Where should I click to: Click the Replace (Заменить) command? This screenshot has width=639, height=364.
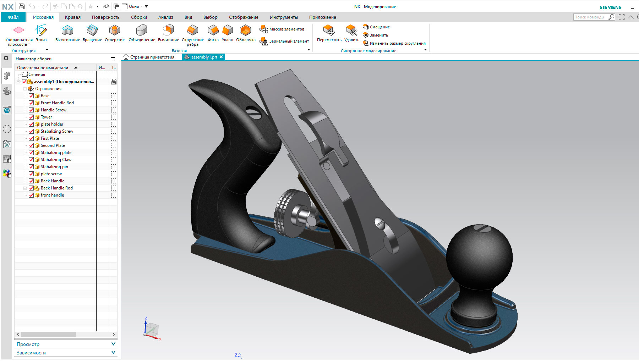[375, 35]
